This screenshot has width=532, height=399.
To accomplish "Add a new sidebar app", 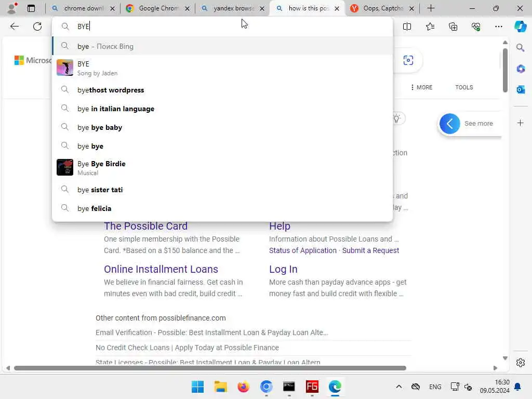I will click(x=521, y=123).
